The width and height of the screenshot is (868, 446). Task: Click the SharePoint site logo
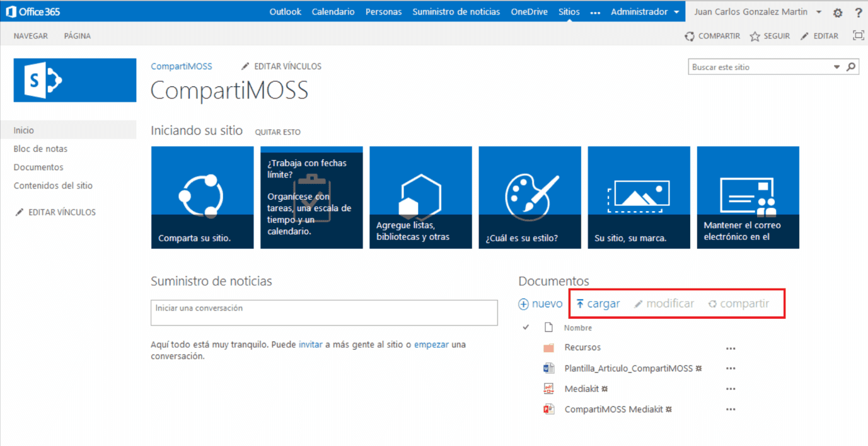click(x=75, y=80)
